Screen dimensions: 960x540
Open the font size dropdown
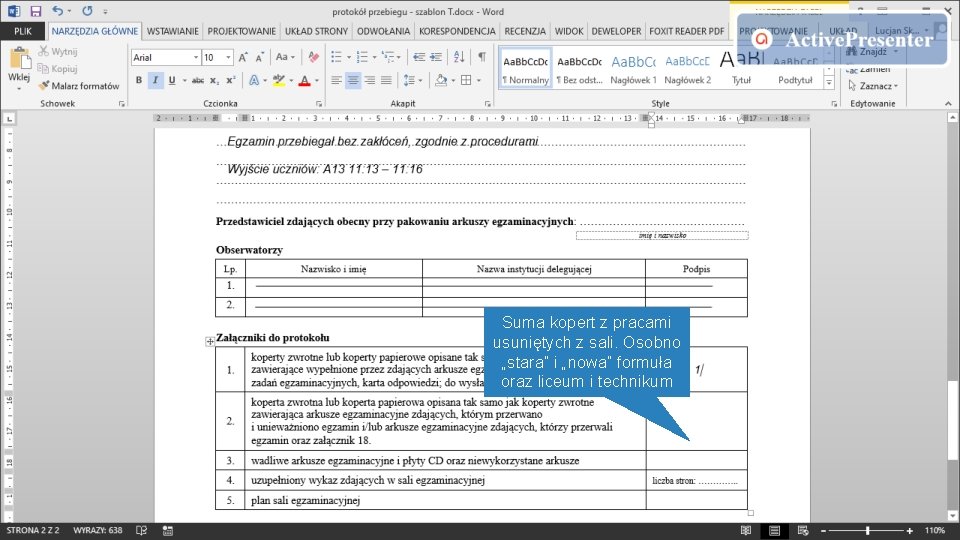pos(228,57)
